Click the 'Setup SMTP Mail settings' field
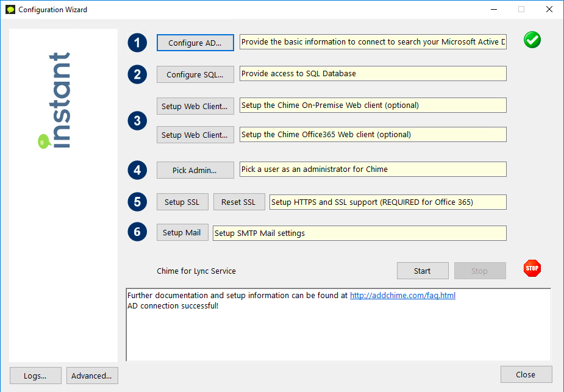This screenshot has width=564, height=392. [x=360, y=233]
